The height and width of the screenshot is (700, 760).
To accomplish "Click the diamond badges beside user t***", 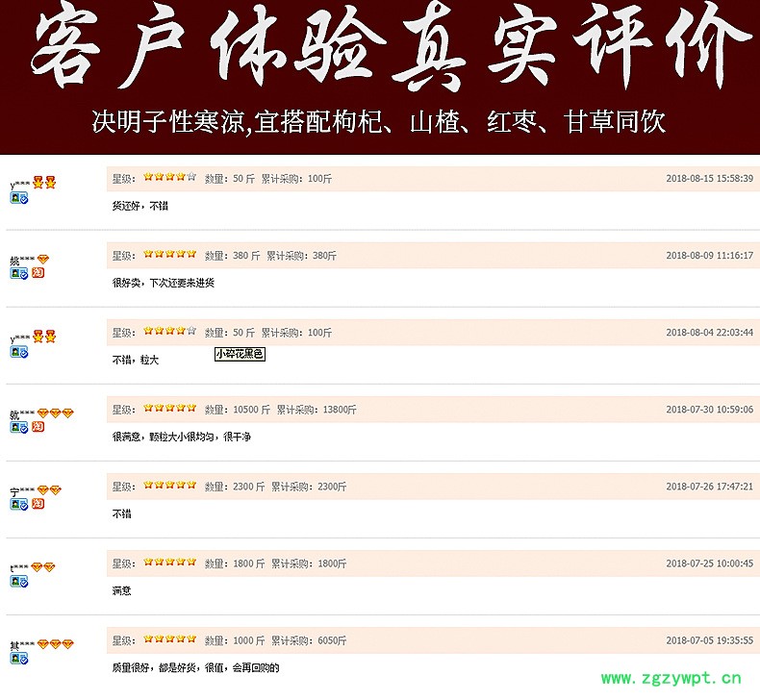I will [x=43, y=567].
